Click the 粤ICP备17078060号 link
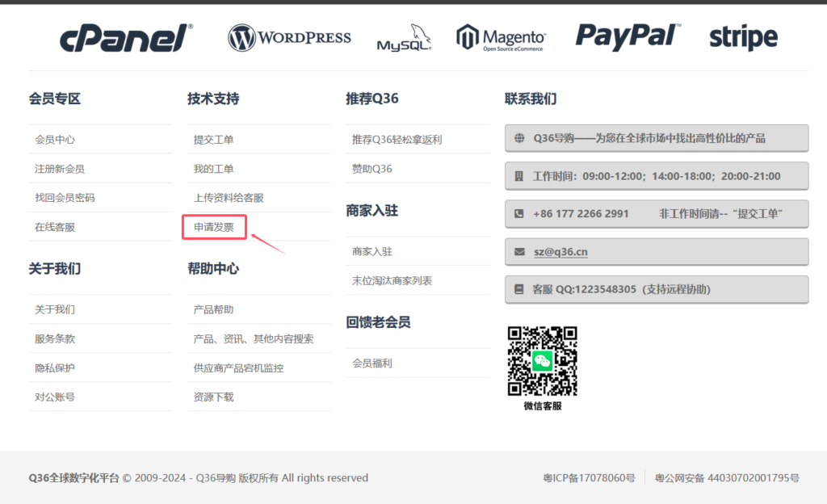827x504 pixels. 589,477
